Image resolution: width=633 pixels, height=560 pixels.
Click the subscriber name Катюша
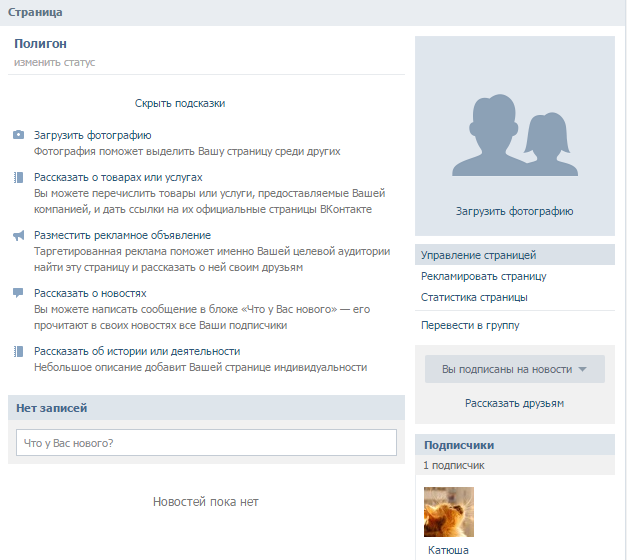click(448, 550)
